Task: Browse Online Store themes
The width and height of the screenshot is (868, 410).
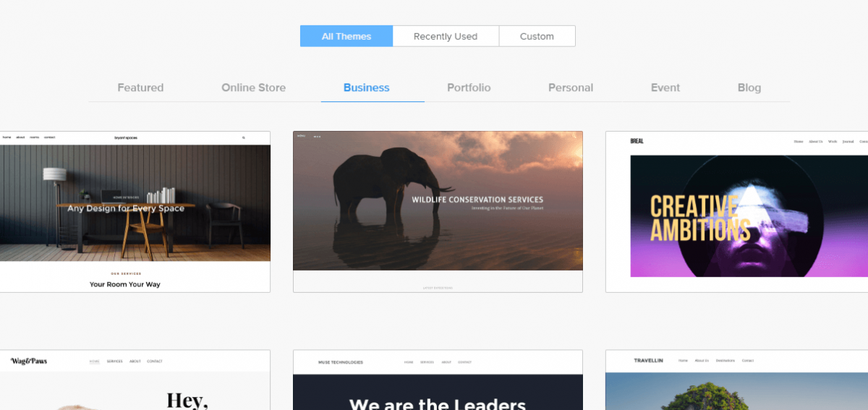Action: click(x=253, y=87)
